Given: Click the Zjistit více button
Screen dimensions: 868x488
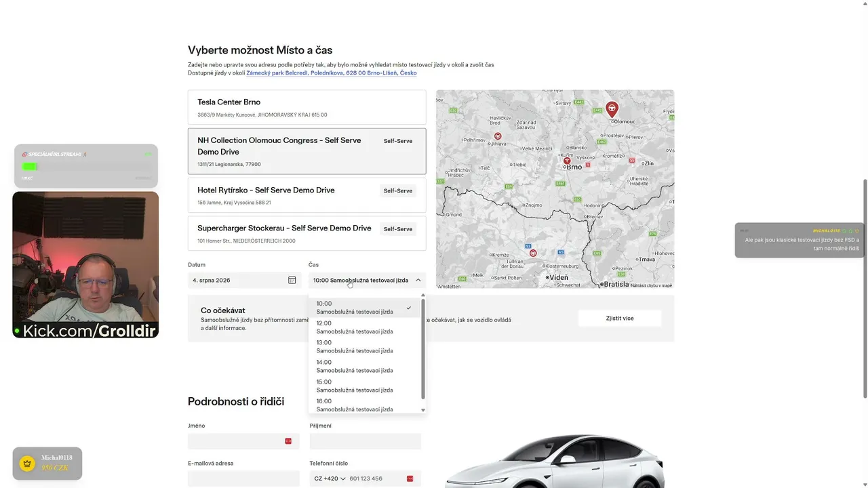Looking at the screenshot, I should [x=620, y=318].
